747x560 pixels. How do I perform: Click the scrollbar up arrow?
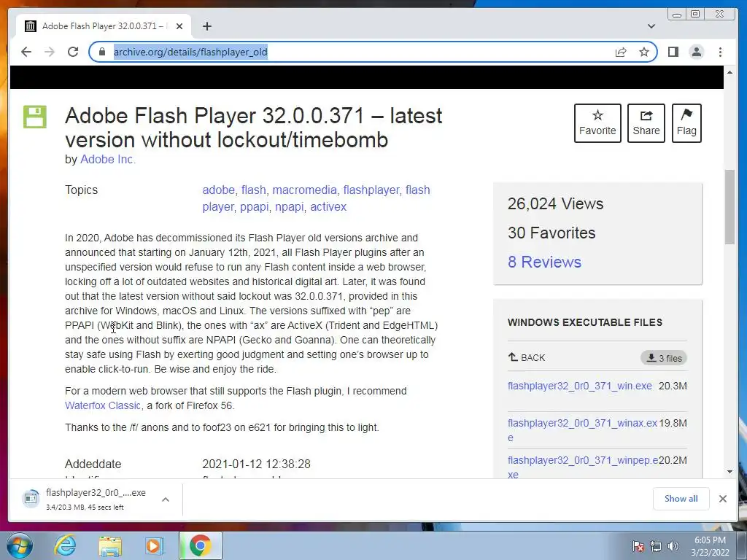pos(729,72)
